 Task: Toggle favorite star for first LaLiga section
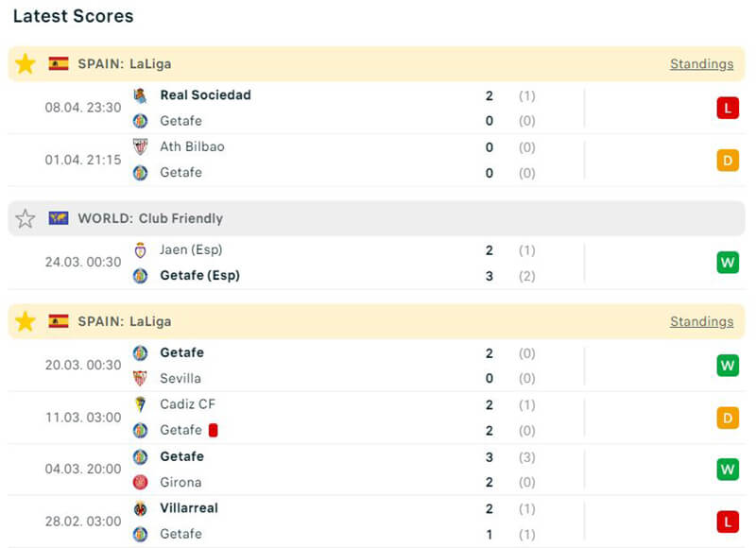26,64
